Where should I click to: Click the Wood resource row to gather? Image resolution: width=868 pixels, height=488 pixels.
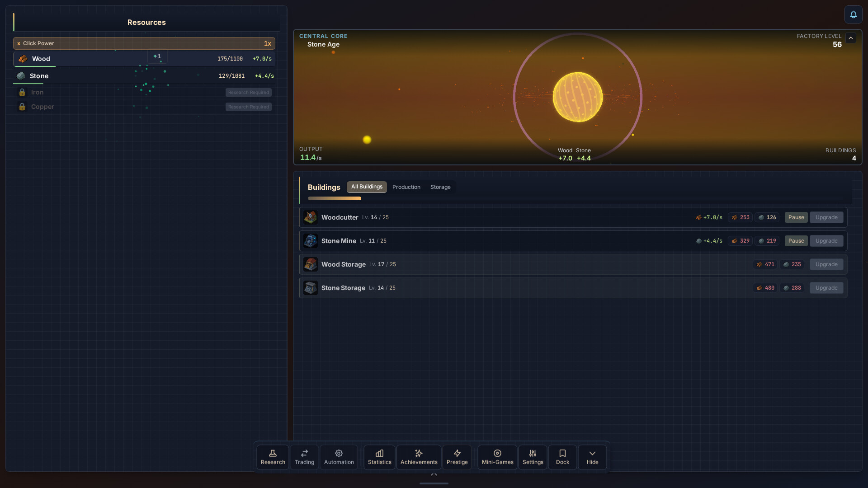(144, 59)
